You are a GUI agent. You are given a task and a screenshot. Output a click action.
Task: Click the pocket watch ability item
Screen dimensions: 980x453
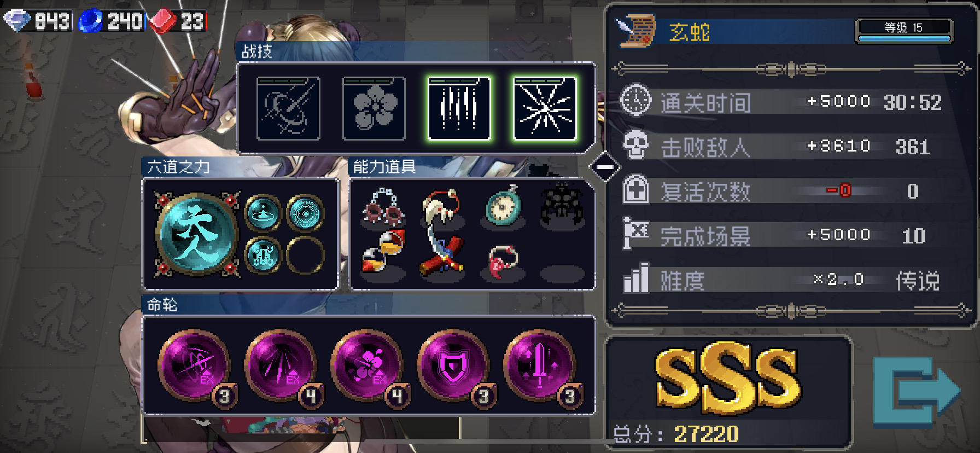(x=504, y=207)
